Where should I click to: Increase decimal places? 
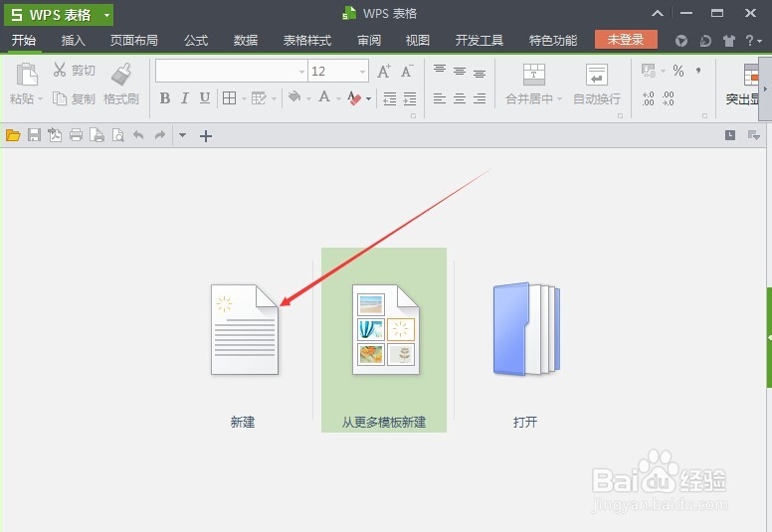(x=649, y=98)
